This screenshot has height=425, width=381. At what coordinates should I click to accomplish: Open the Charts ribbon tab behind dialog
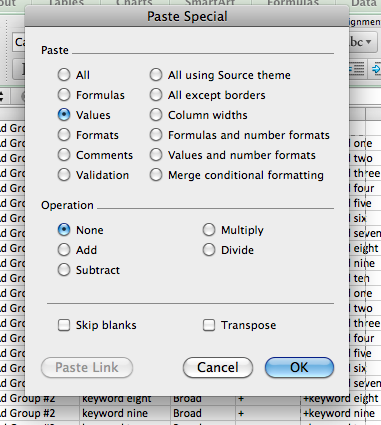pyautogui.click(x=134, y=3)
